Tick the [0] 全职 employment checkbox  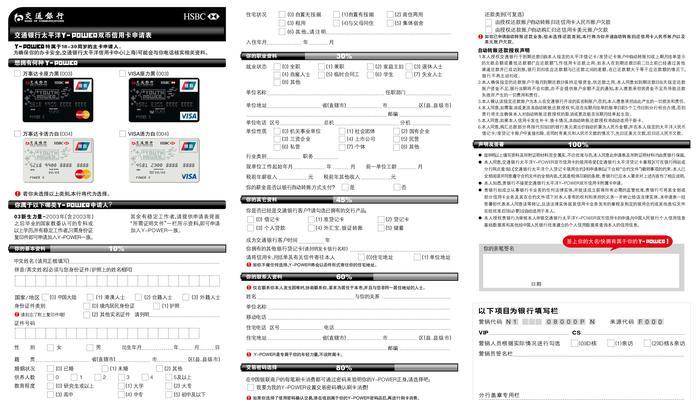[x=277, y=66]
